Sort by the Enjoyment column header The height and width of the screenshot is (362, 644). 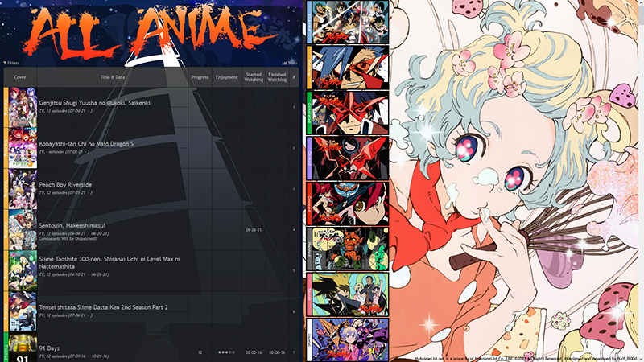(x=227, y=76)
